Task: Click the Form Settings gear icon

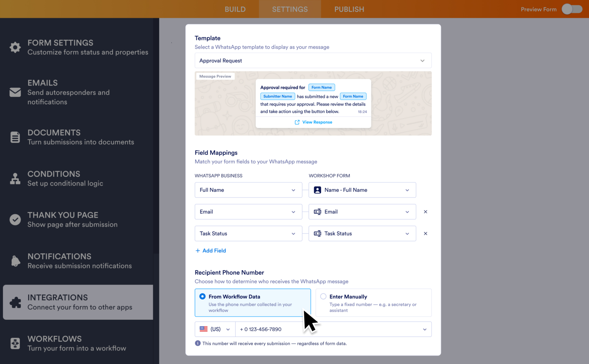Action: coord(15,47)
